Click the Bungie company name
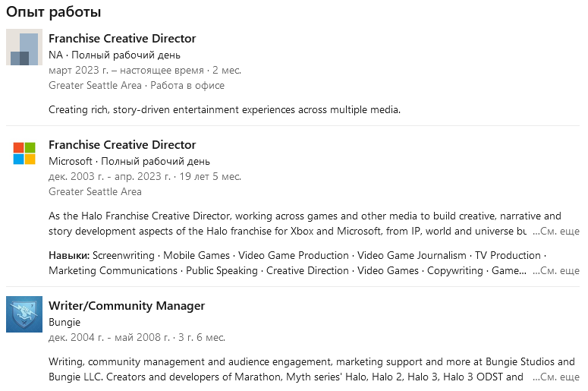 pos(64,322)
